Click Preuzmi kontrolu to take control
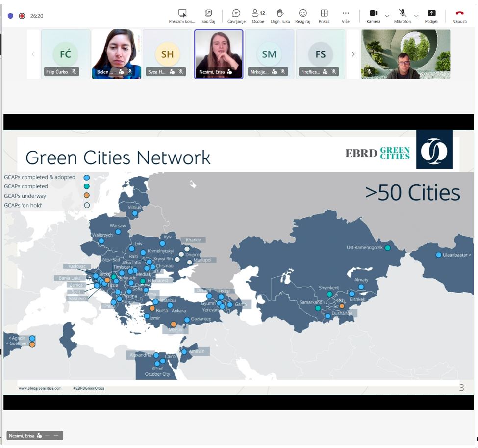Viewport: 478px width, 448px height. (182, 16)
